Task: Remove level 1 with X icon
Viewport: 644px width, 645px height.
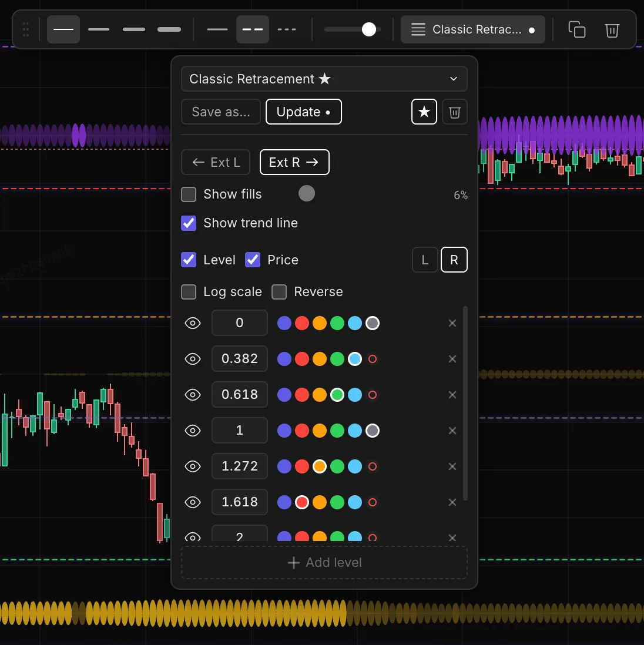Action: pos(452,430)
